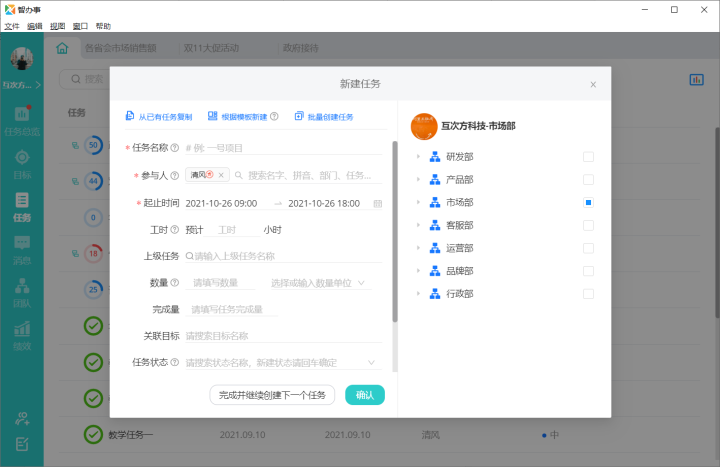The width and height of the screenshot is (720, 467).
Task: Click the 确认 confirm button
Action: [364, 395]
